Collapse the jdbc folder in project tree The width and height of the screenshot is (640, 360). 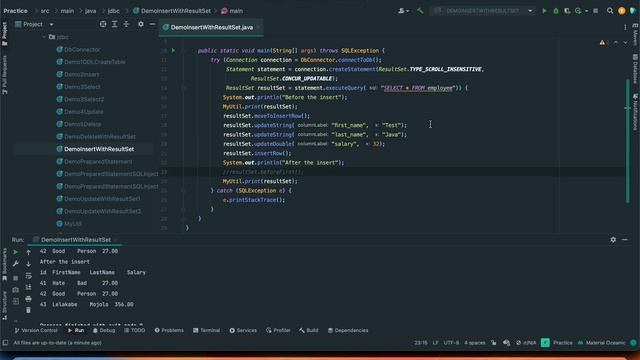click(44, 37)
